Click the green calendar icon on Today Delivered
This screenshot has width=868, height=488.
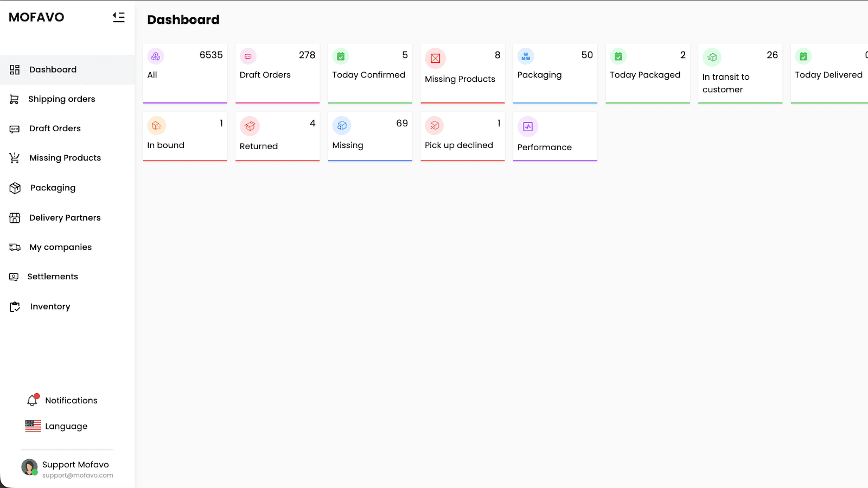click(803, 56)
